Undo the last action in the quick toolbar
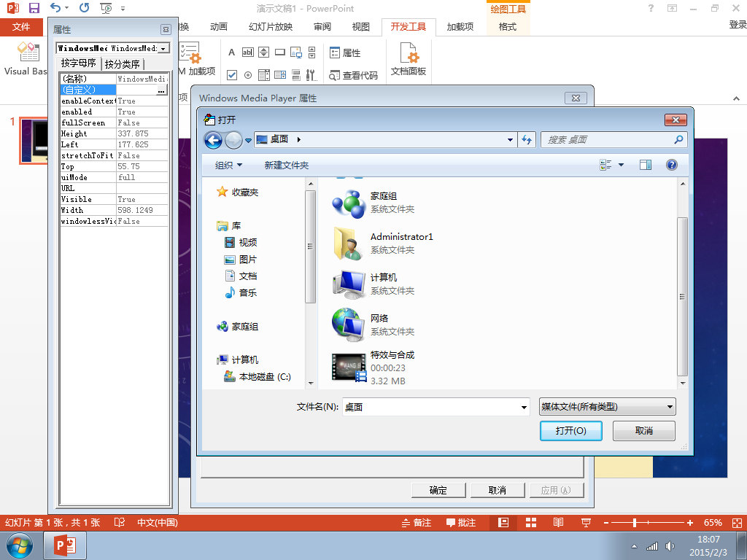The width and height of the screenshot is (747, 560). [x=55, y=8]
